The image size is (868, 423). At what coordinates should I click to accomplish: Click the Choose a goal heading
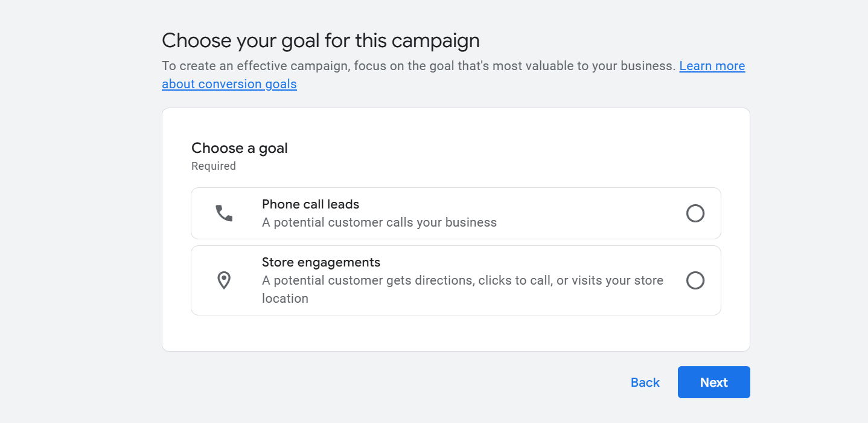[x=239, y=148]
